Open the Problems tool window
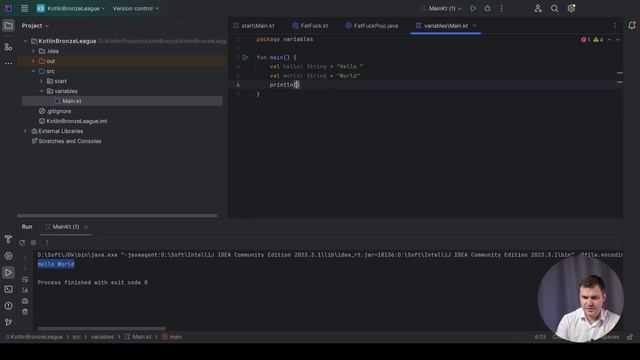The width and height of the screenshot is (640, 360). pos(8,306)
